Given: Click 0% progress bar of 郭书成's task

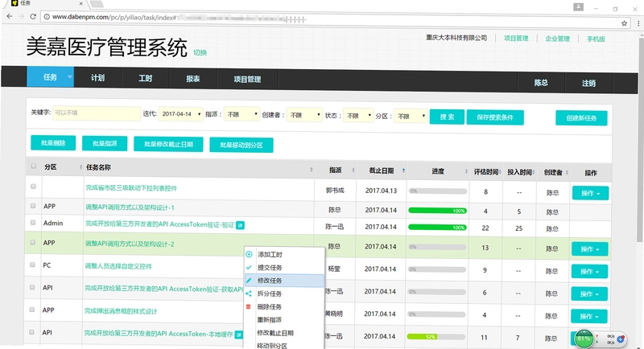Looking at the screenshot, I should click(x=437, y=191).
